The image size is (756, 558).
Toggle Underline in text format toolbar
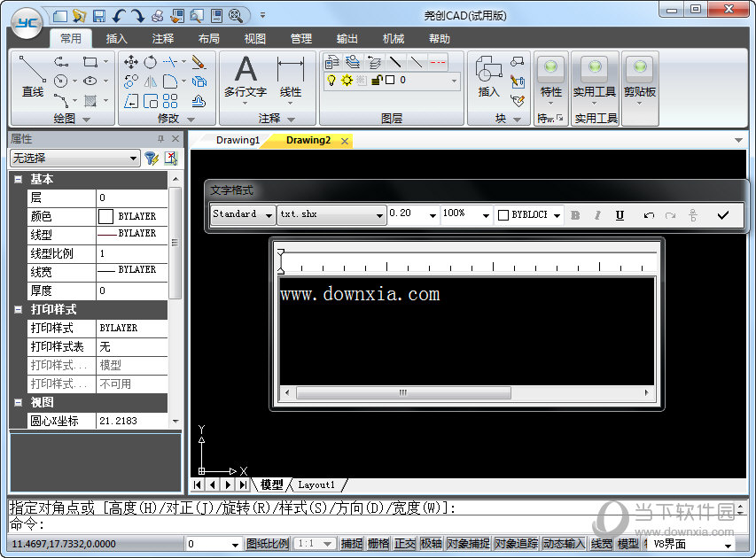point(620,215)
